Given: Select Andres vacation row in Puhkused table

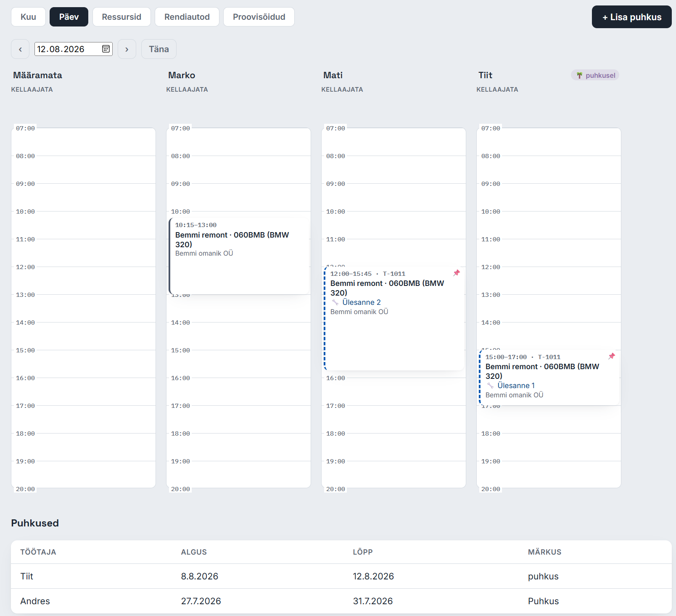Looking at the screenshot, I should tap(341, 601).
